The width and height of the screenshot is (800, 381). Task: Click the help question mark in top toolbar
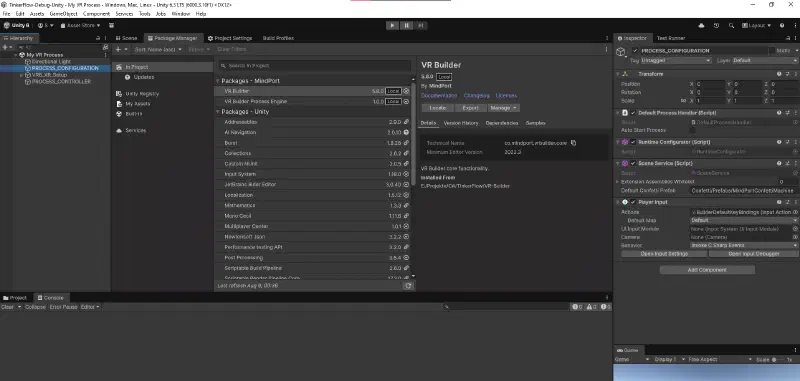[x=782, y=26]
